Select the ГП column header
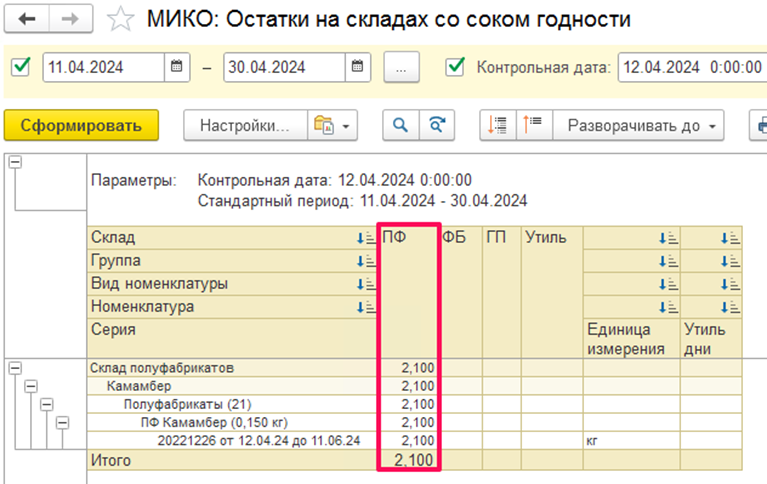 pyautogui.click(x=502, y=292)
